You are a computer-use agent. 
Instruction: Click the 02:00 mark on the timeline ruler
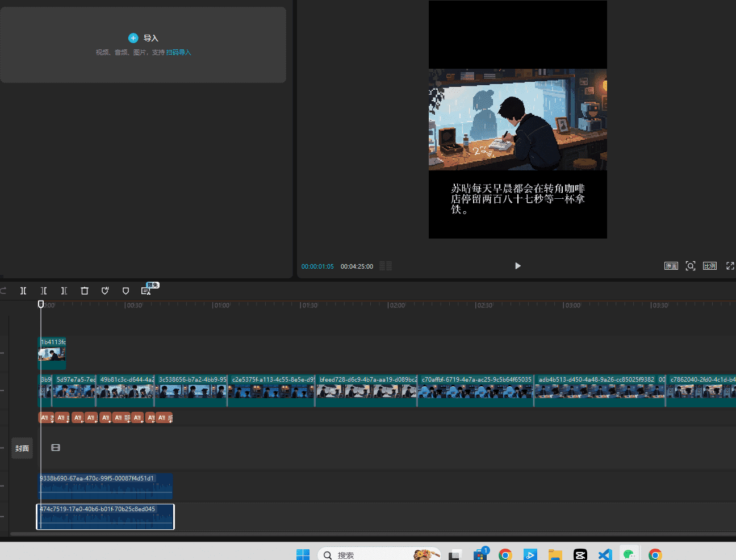coord(397,306)
